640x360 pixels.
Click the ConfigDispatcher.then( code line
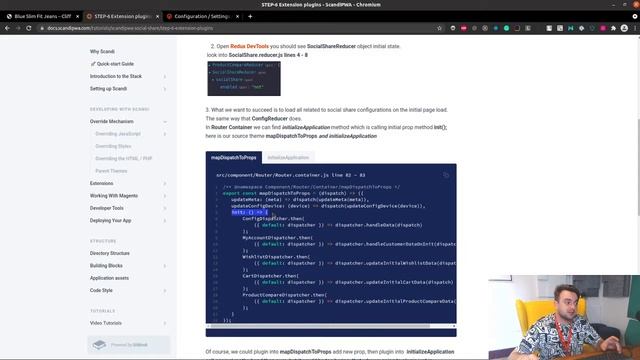[273, 219]
